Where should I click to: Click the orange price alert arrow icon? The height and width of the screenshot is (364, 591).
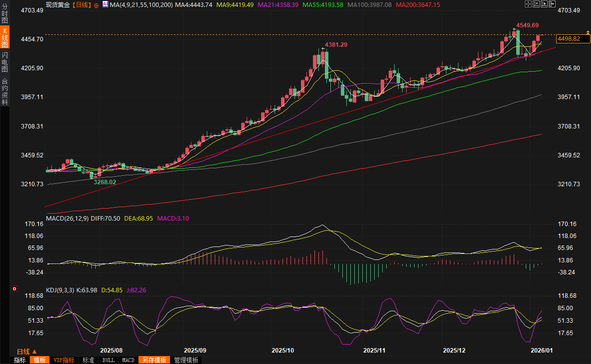(x=588, y=33)
